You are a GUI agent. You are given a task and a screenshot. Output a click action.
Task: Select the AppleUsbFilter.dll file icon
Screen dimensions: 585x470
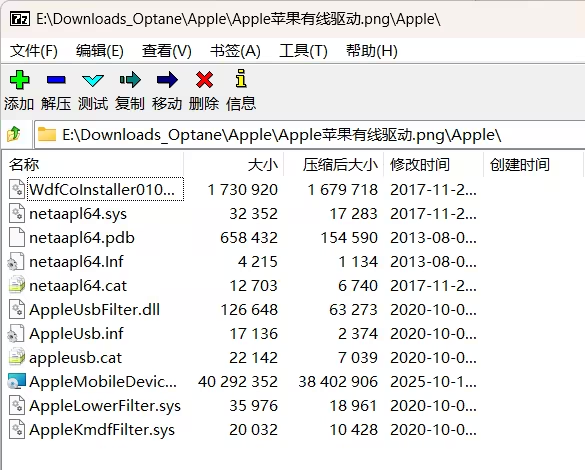click(17, 309)
